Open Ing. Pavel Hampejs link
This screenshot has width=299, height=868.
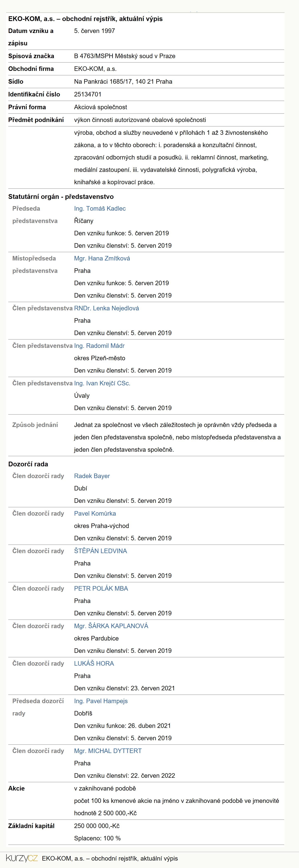click(x=101, y=701)
